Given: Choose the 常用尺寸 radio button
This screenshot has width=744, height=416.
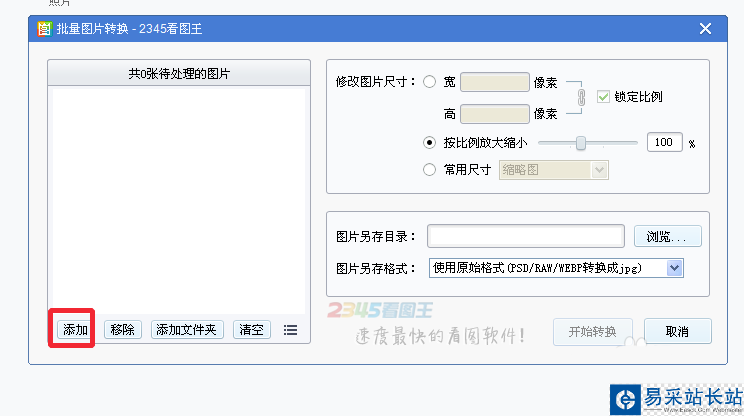Looking at the screenshot, I should [x=430, y=170].
